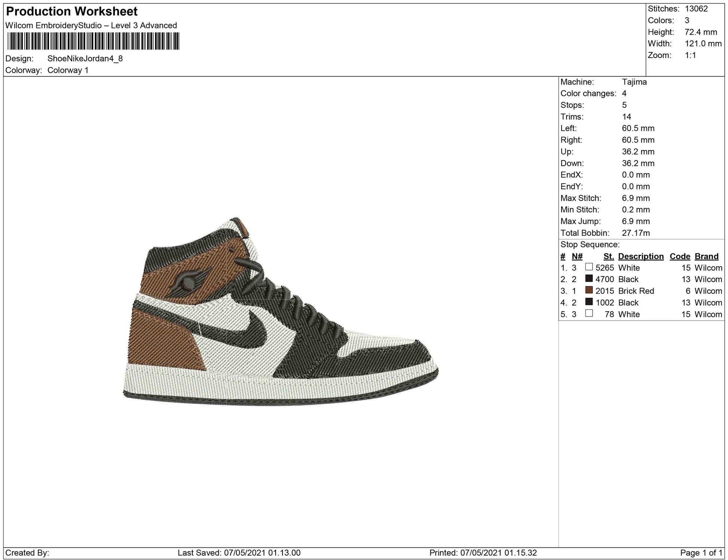Click the Page 1 of 1 footer
The image size is (728, 560).
coord(701,553)
